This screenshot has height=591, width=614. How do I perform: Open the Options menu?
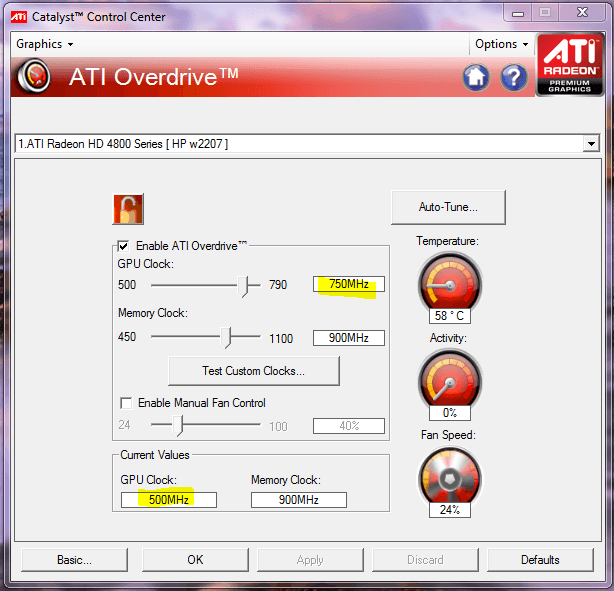(501, 44)
